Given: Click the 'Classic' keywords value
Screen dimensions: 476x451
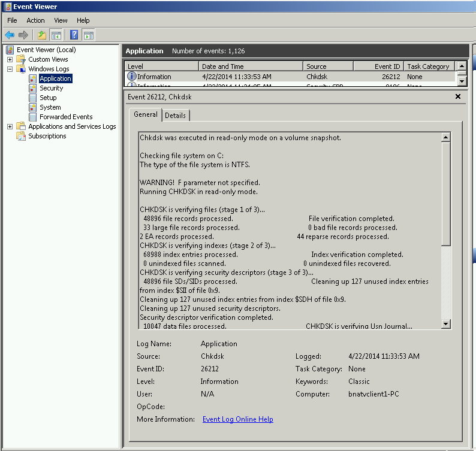Looking at the screenshot, I should point(359,382).
